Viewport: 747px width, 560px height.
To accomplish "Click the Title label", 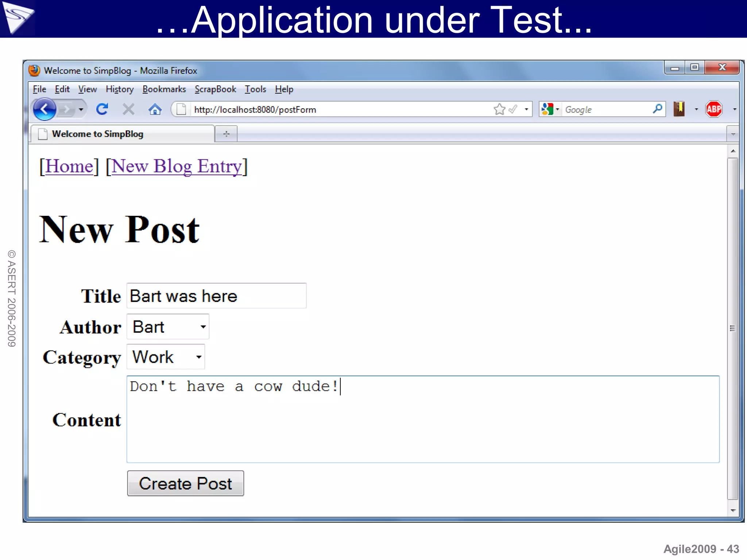I will (x=101, y=296).
